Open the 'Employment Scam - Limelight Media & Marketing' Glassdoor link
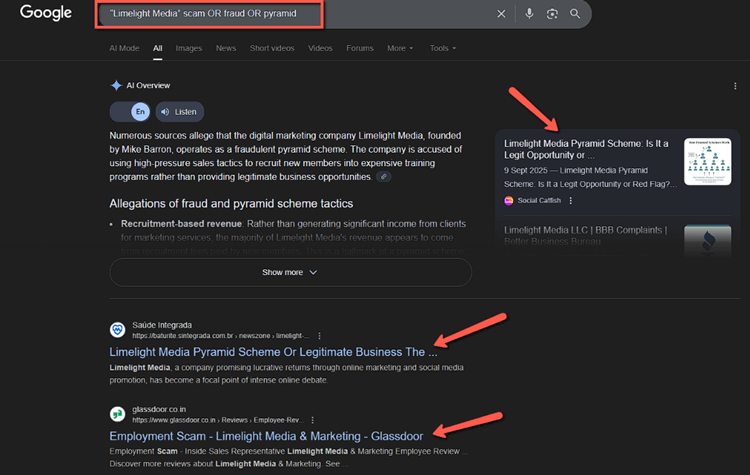The image size is (750, 475). pos(266,436)
